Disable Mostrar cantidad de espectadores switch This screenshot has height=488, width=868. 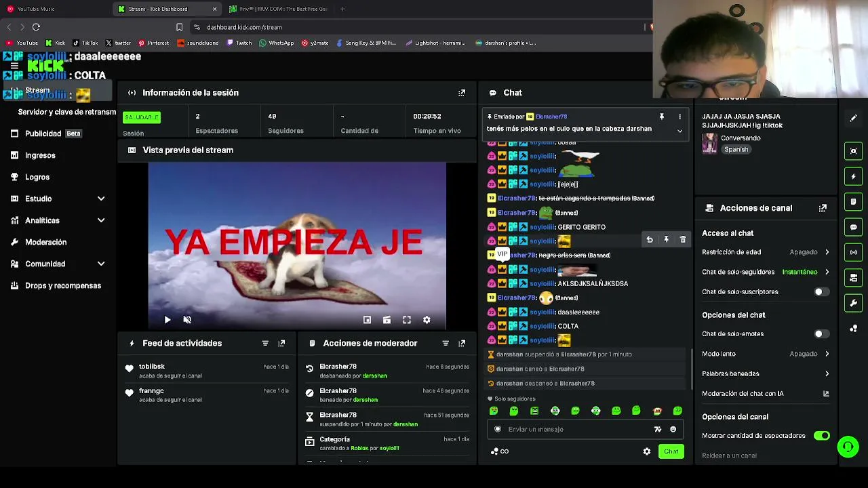[821, 436]
